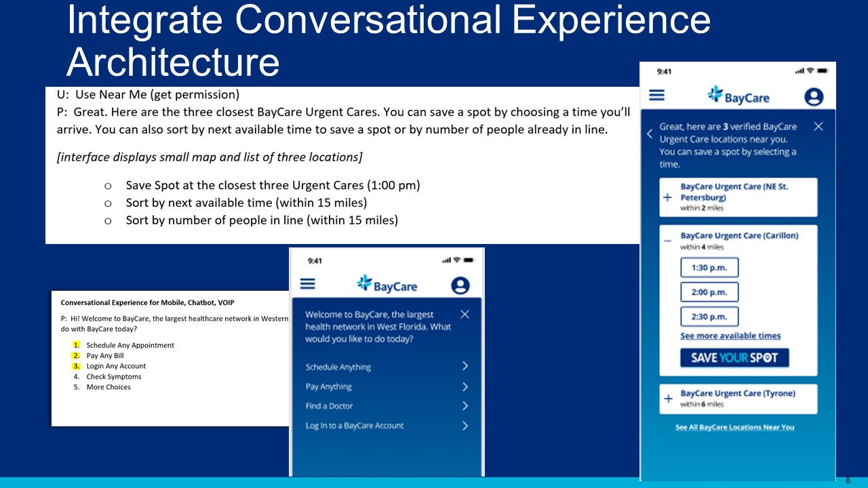This screenshot has height=488, width=868.
Task: Click list item 'More Choices'
Action: click(x=108, y=387)
